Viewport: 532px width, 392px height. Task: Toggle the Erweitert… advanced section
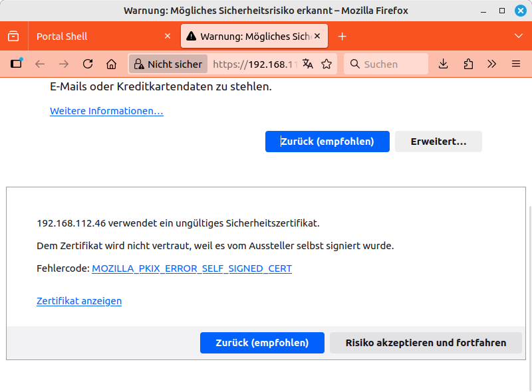(x=438, y=142)
